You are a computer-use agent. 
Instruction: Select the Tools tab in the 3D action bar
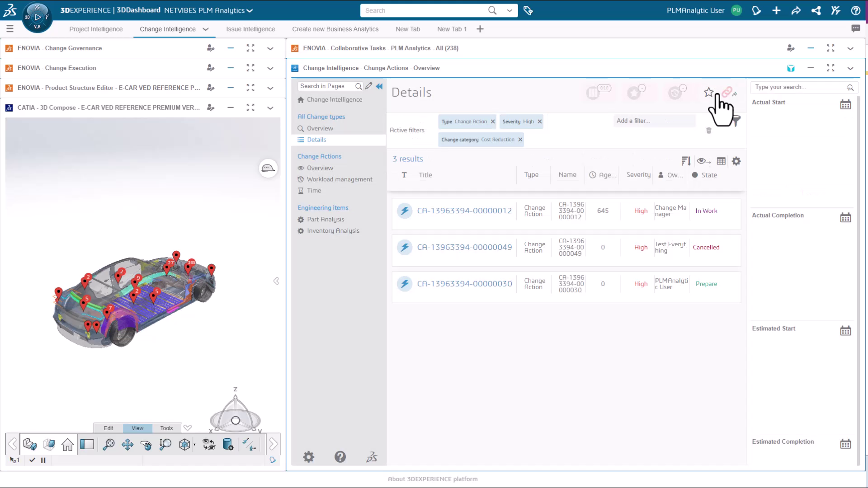click(x=166, y=428)
